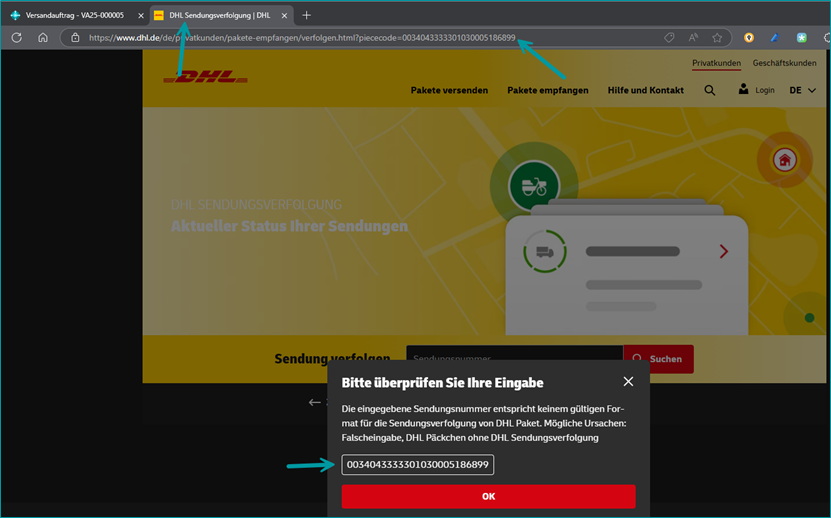Expand the DE language dropdown

coord(802,90)
